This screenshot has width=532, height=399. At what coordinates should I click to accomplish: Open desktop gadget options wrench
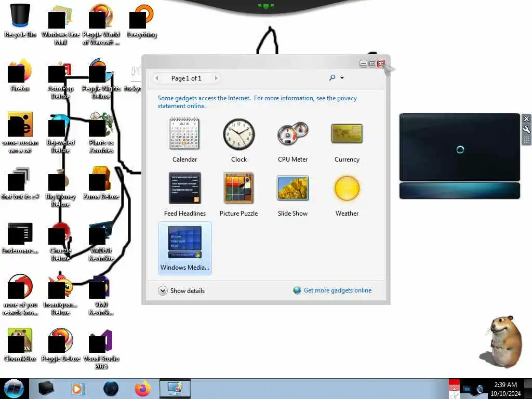[526, 129]
